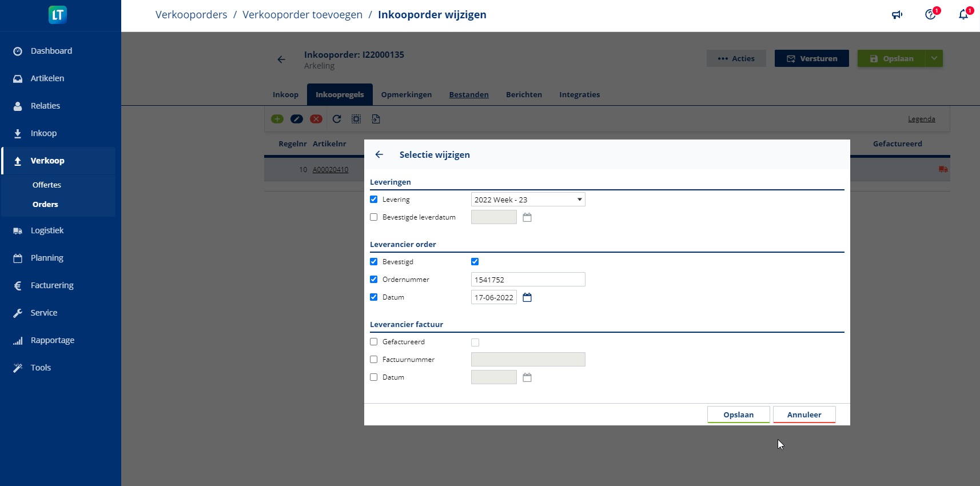Open the announcements megaphone icon
980x486 pixels.
coord(897,15)
